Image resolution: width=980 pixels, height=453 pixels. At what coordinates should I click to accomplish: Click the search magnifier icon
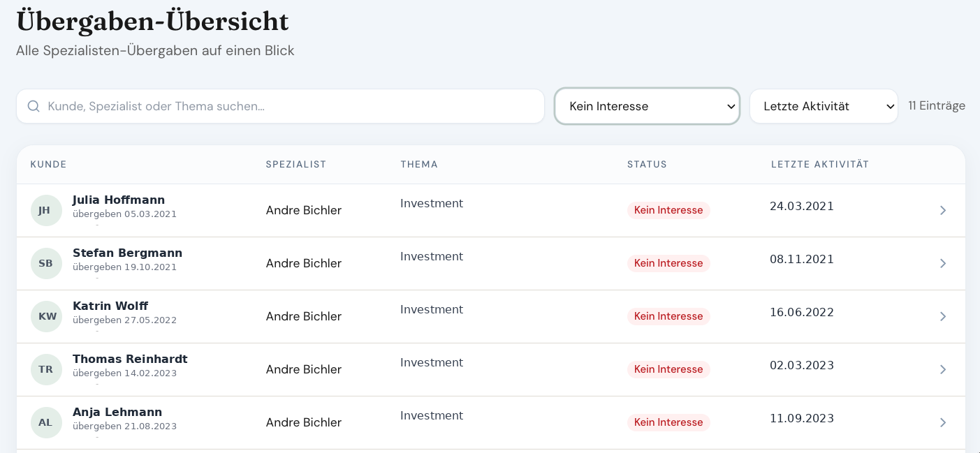(x=34, y=106)
